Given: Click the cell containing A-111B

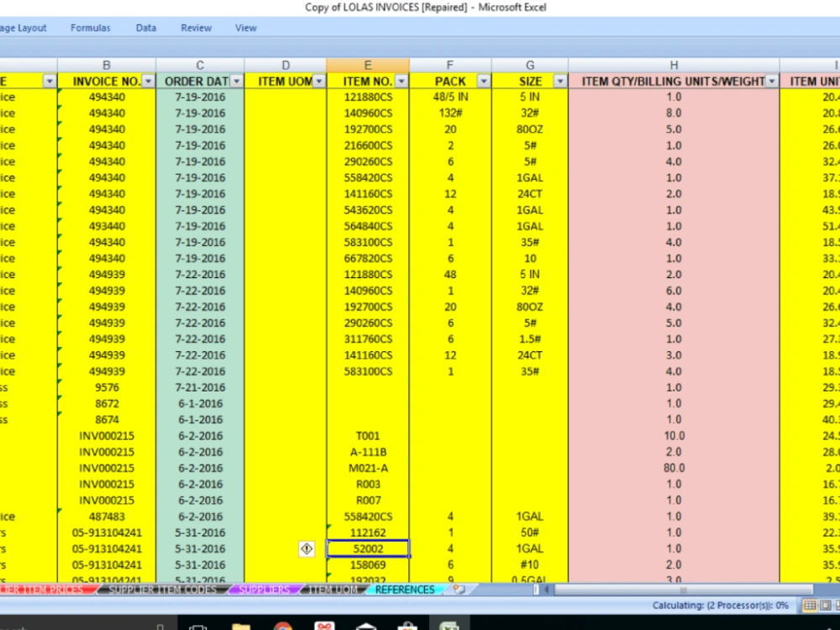Looking at the screenshot, I should coord(368,452).
